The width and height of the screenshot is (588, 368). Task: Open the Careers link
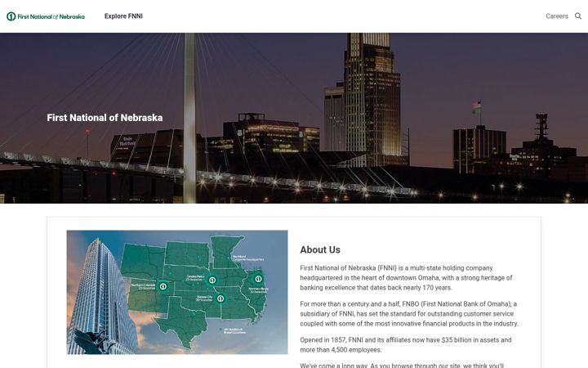pos(557,16)
